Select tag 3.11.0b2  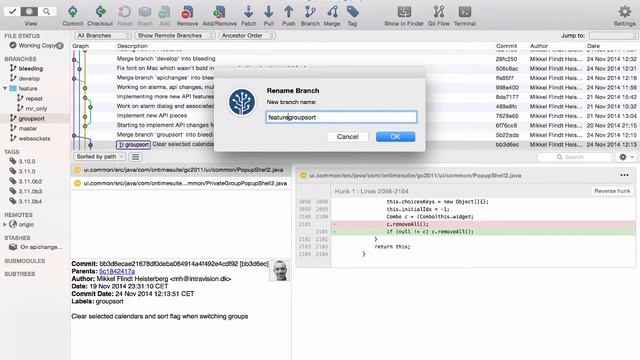click(x=30, y=181)
